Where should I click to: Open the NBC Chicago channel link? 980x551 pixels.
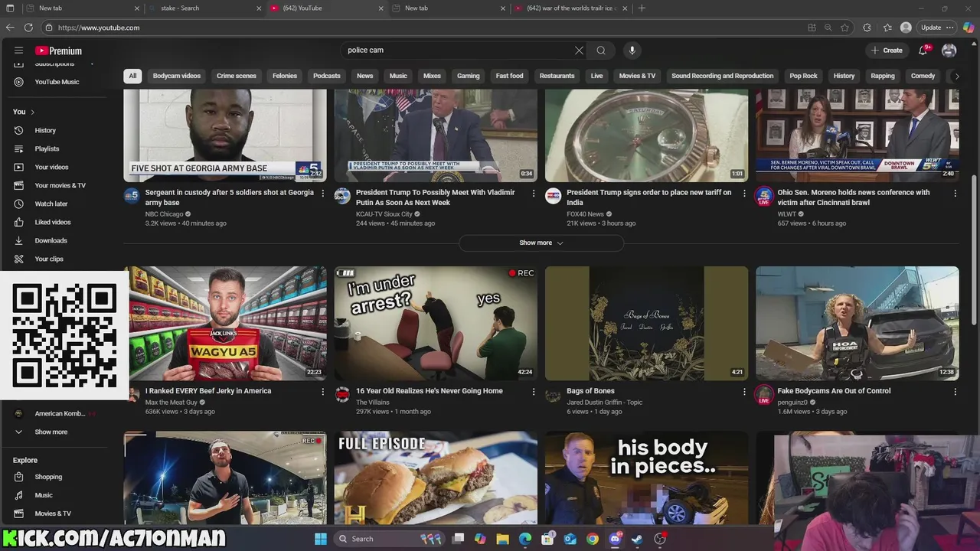(x=164, y=214)
